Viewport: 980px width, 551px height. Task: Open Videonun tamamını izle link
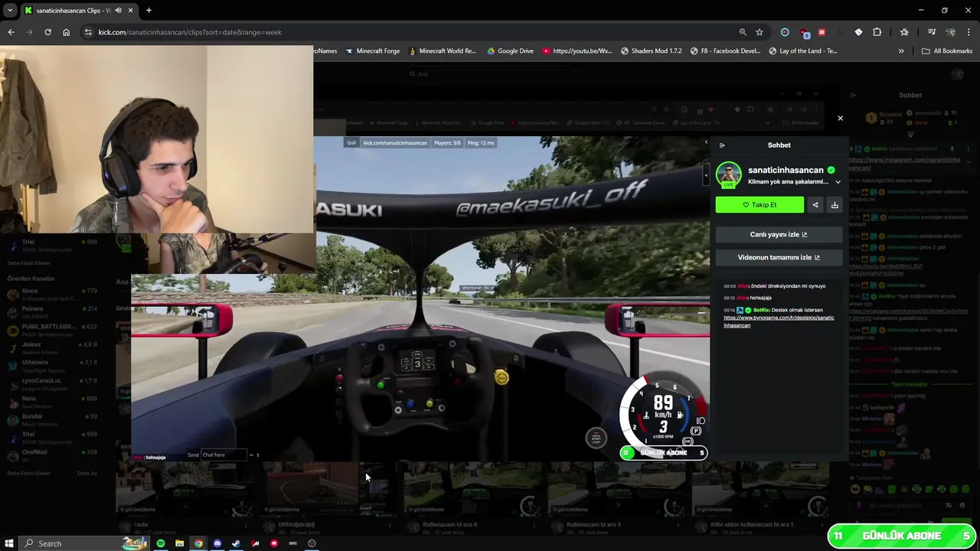coord(779,257)
